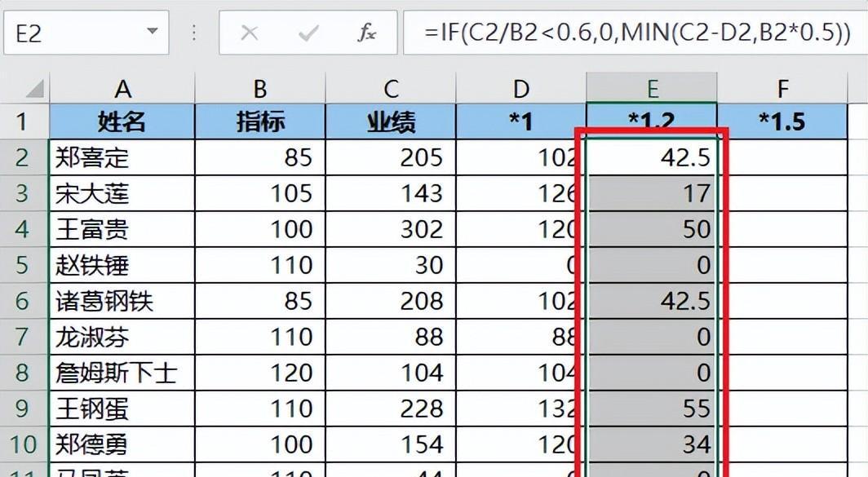The height and width of the screenshot is (477, 868).
Task: Select name cell 詹姆斯下士
Action: point(122,373)
